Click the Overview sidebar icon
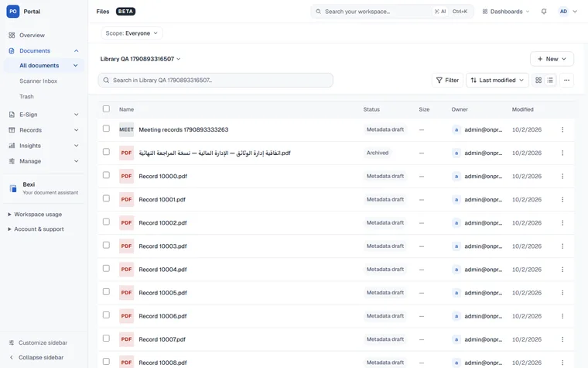This screenshot has height=368, width=588. 12,35
